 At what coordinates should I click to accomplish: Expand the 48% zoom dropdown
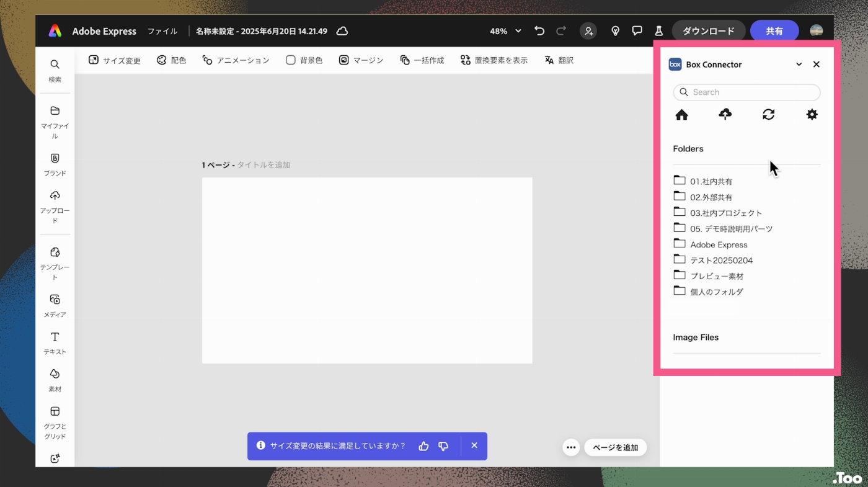click(x=505, y=31)
